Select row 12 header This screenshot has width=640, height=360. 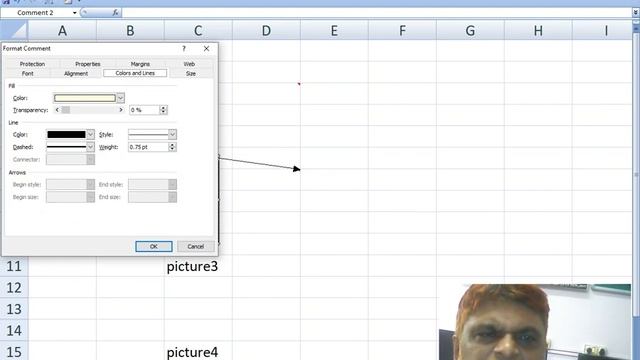[x=14, y=288]
